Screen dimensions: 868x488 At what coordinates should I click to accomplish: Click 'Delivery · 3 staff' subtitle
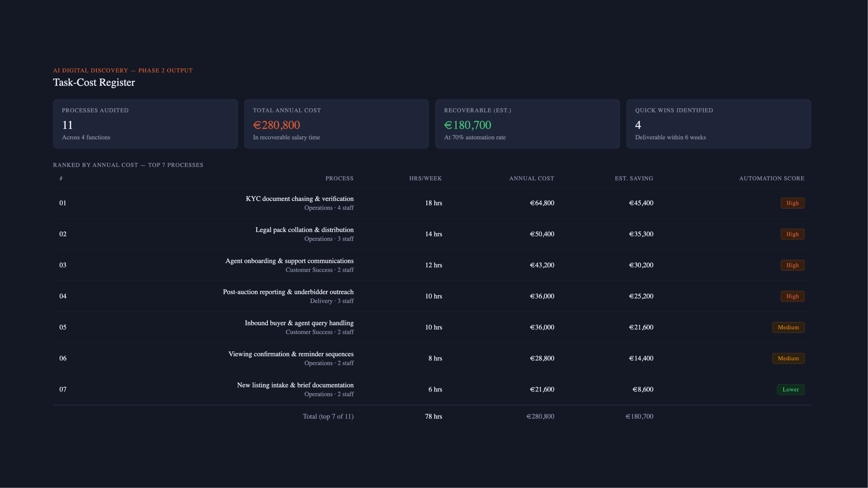[332, 301]
